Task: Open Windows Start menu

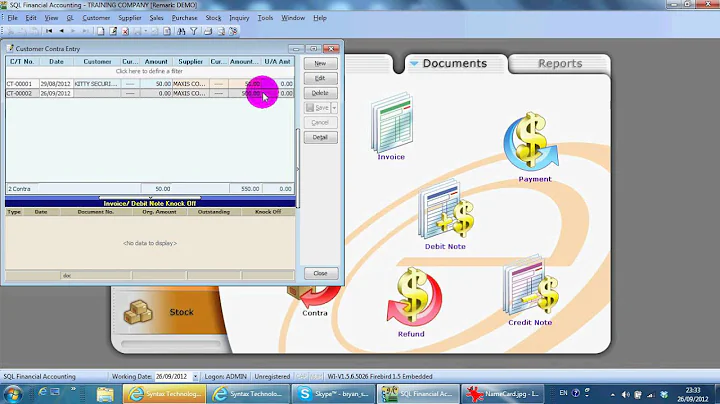Action: tap(13, 394)
